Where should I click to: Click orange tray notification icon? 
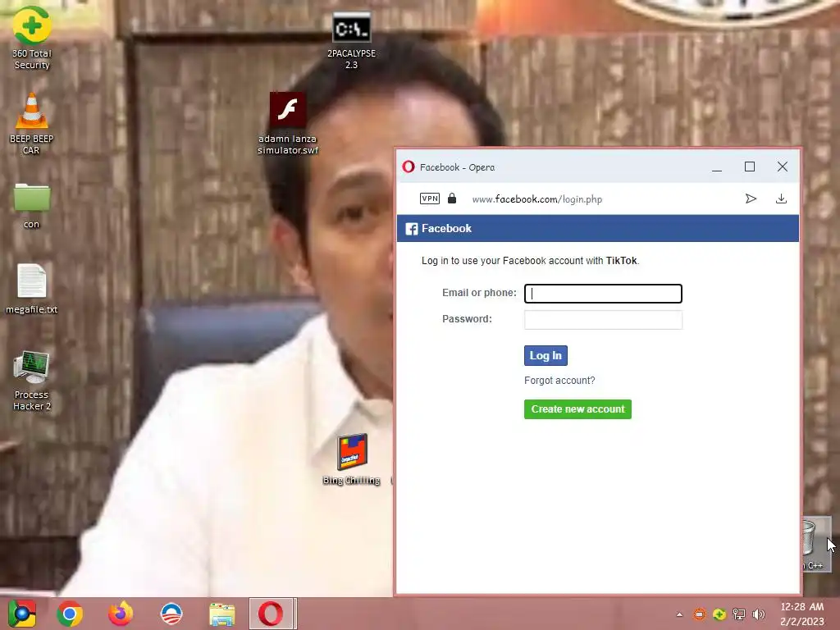[x=699, y=614]
